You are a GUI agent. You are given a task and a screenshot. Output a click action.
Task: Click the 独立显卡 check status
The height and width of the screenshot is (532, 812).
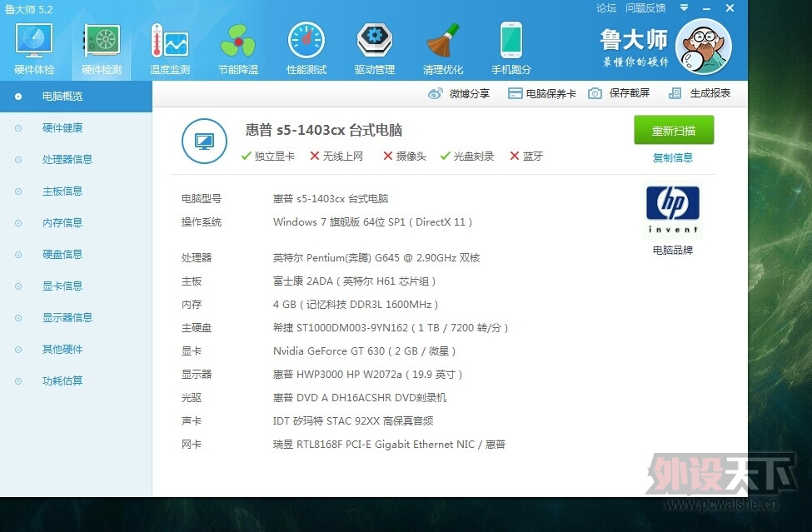pos(267,157)
